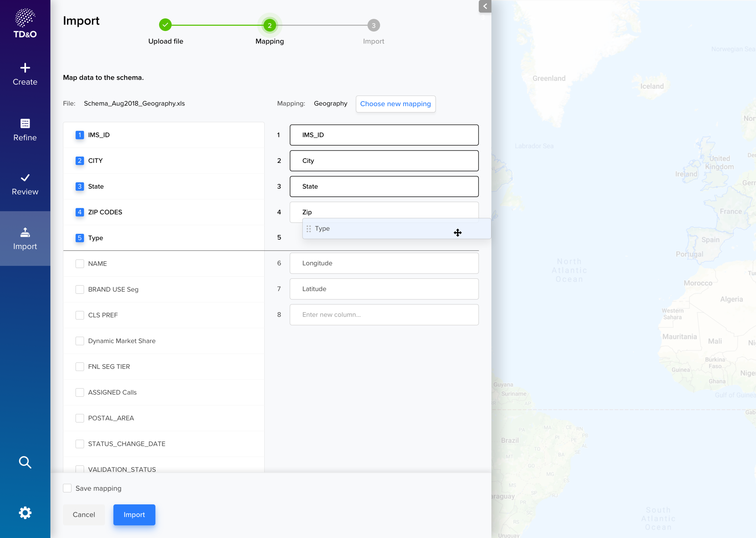Go to the Upload file step

click(x=165, y=25)
